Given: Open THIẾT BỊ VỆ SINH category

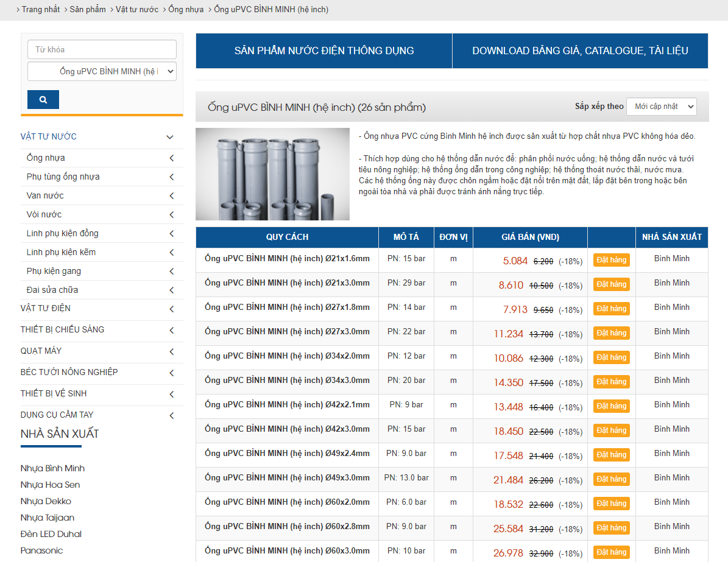Looking at the screenshot, I should [54, 393].
